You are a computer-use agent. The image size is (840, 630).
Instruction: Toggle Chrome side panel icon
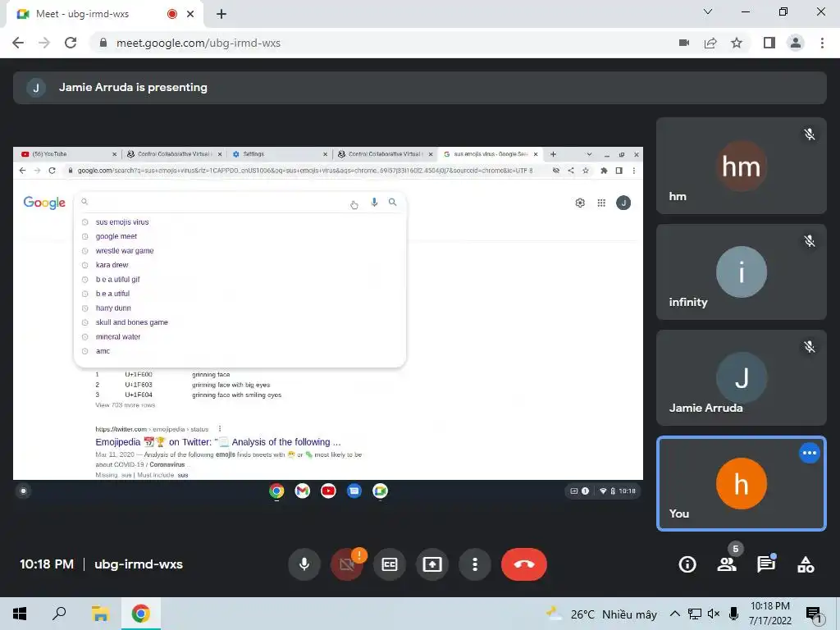769,43
